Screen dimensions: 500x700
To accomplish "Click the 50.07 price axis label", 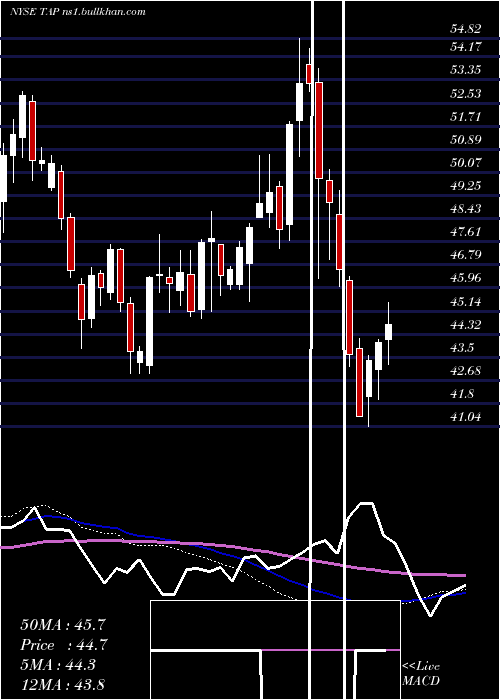I will (x=466, y=162).
